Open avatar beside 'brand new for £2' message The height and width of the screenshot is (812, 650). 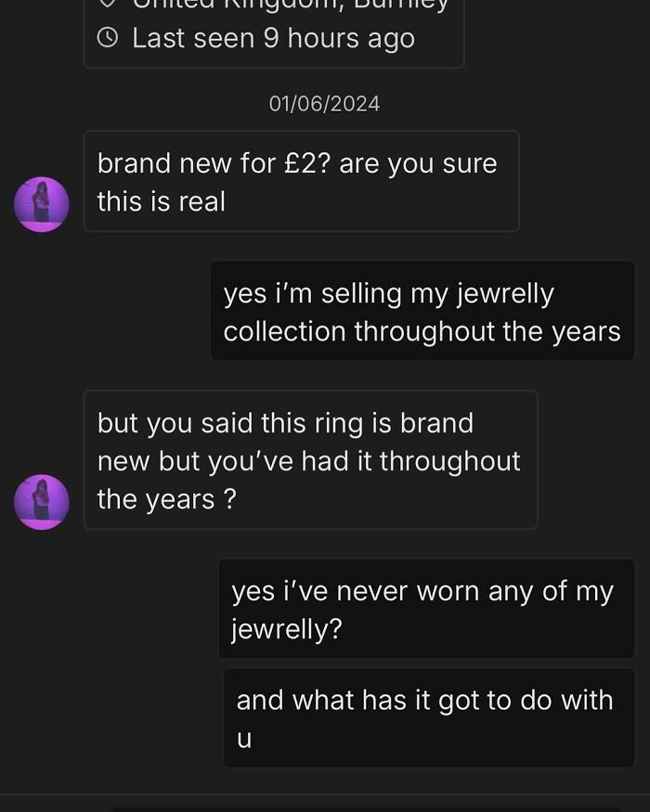click(42, 204)
